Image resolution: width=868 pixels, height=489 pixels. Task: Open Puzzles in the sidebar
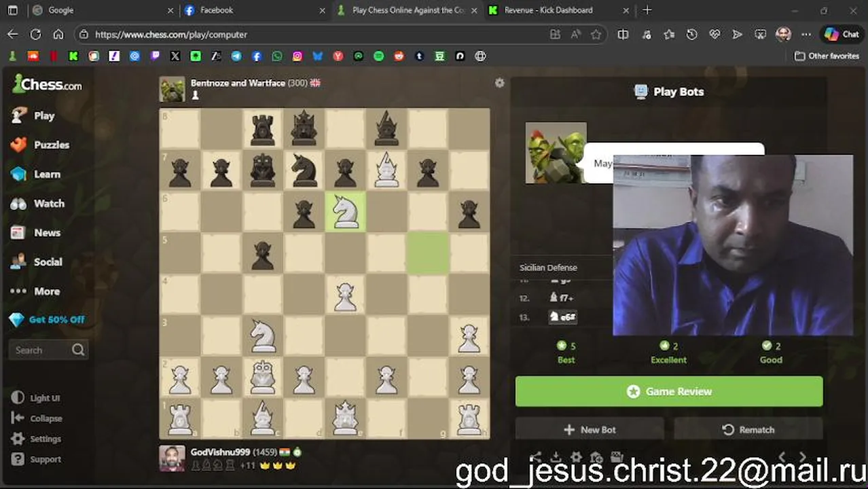[41, 145]
